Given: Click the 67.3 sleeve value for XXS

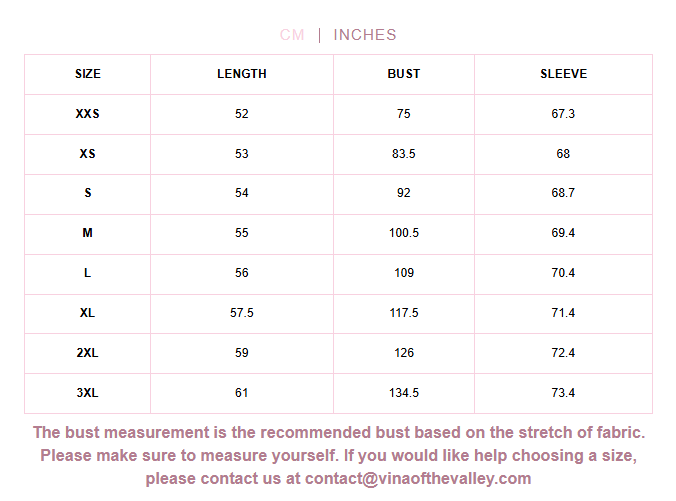Looking at the screenshot, I should coord(563,114).
